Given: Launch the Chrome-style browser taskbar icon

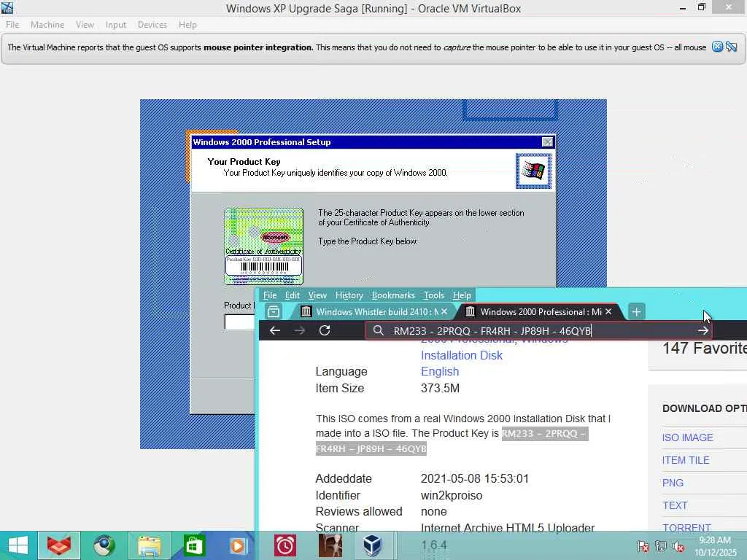Looking at the screenshot, I should [104, 545].
